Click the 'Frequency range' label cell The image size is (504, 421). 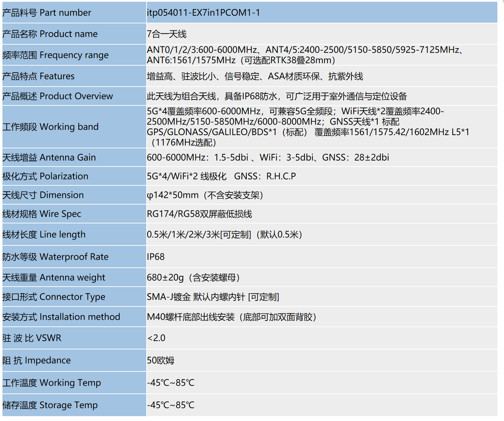point(55,55)
